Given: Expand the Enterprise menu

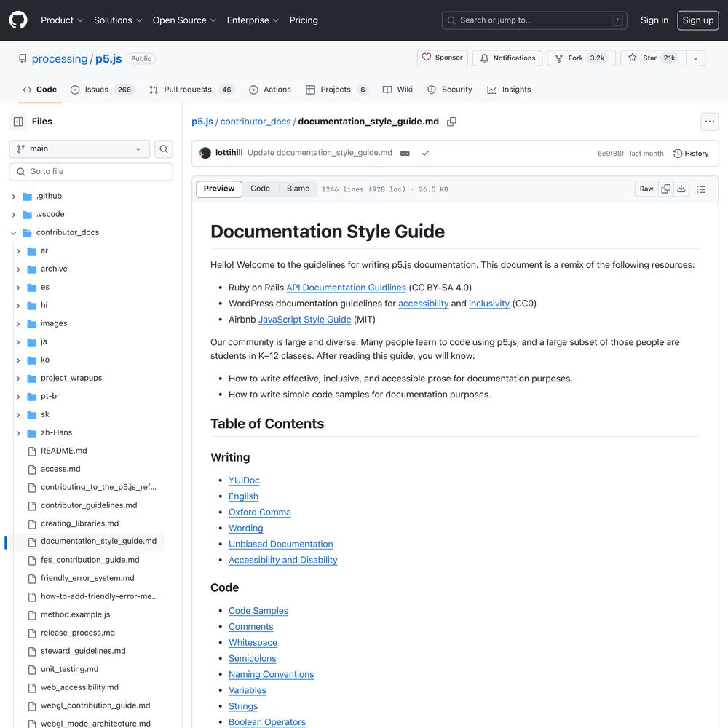Looking at the screenshot, I should click(x=253, y=20).
